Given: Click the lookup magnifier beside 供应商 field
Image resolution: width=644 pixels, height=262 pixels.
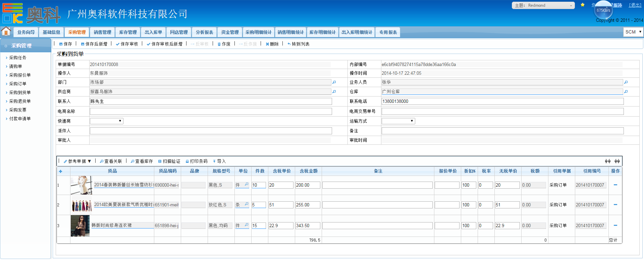Looking at the screenshot, I should (334, 92).
